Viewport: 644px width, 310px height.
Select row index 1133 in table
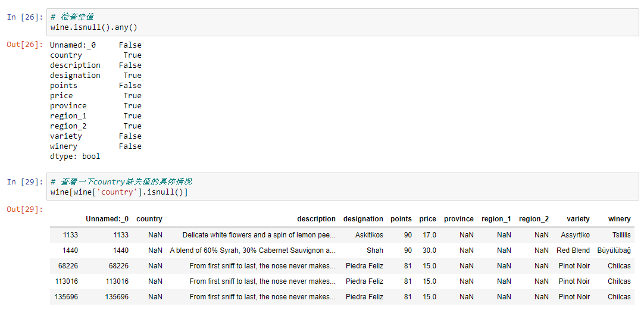tap(71, 235)
